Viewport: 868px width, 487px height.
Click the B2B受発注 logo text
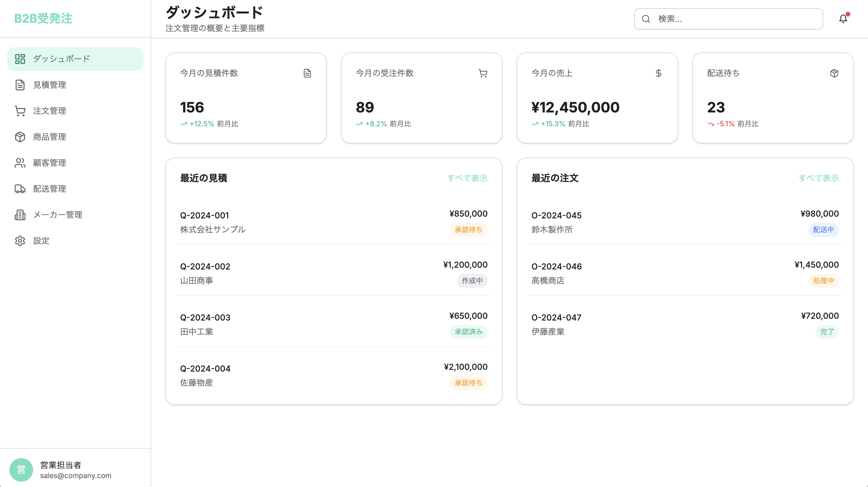(43, 19)
